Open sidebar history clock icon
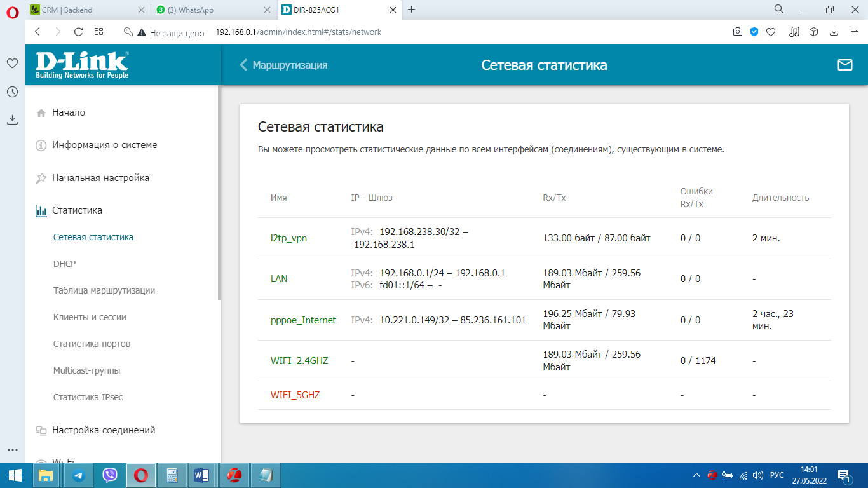 pos(12,92)
